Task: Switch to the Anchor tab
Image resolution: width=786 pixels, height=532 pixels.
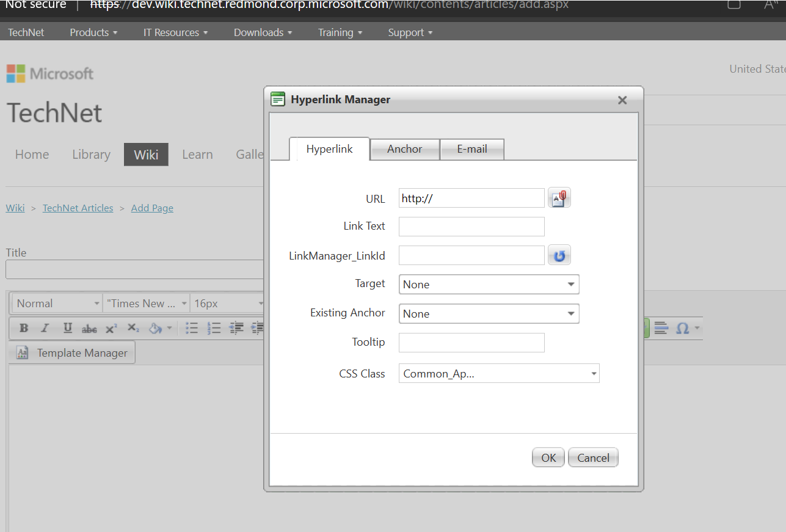Action: (404, 149)
